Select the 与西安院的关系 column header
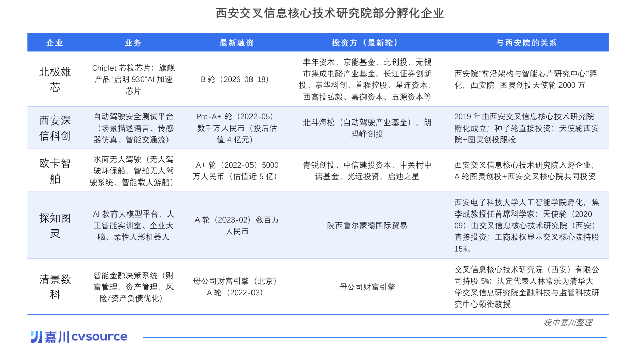 click(x=526, y=43)
